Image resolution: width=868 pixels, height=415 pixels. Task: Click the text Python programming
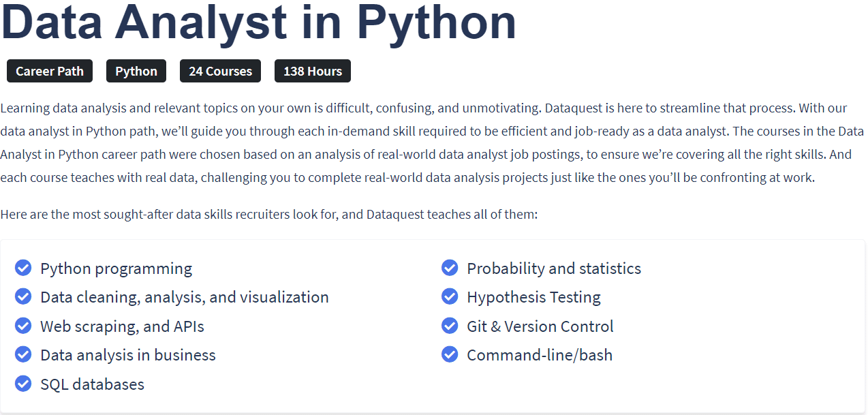tap(116, 268)
